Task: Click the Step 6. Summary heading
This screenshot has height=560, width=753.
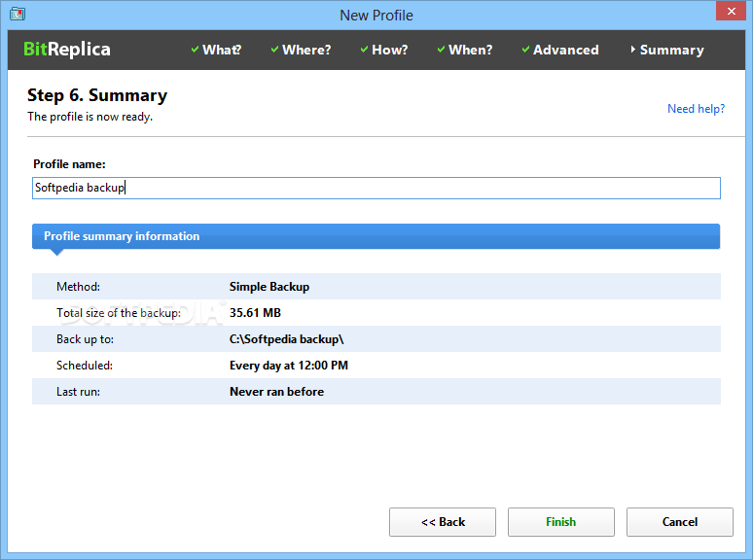Action: point(97,95)
